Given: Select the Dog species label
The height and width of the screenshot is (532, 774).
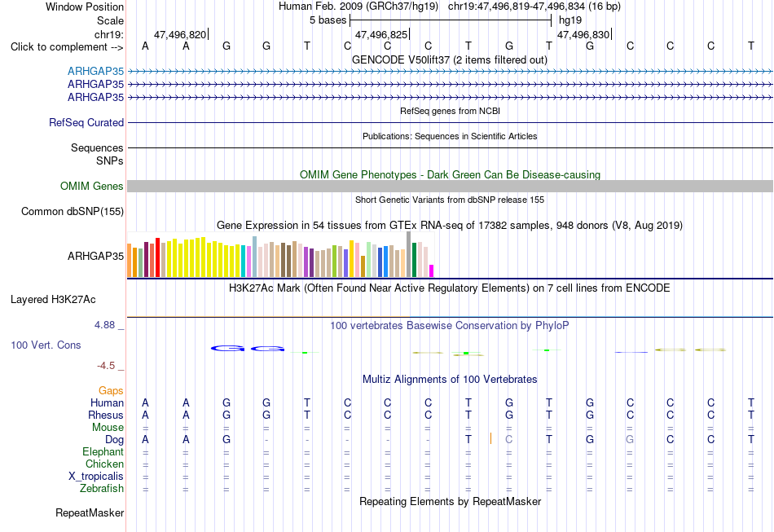Looking at the screenshot, I should [114, 439].
